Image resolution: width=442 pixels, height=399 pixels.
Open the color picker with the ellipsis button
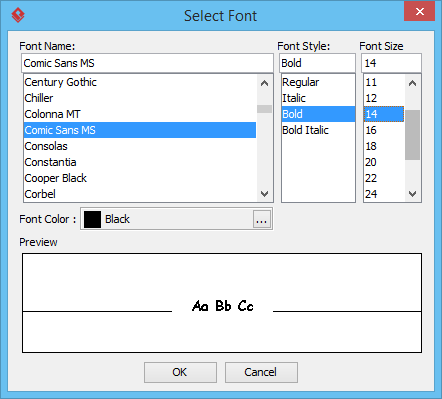click(x=262, y=219)
